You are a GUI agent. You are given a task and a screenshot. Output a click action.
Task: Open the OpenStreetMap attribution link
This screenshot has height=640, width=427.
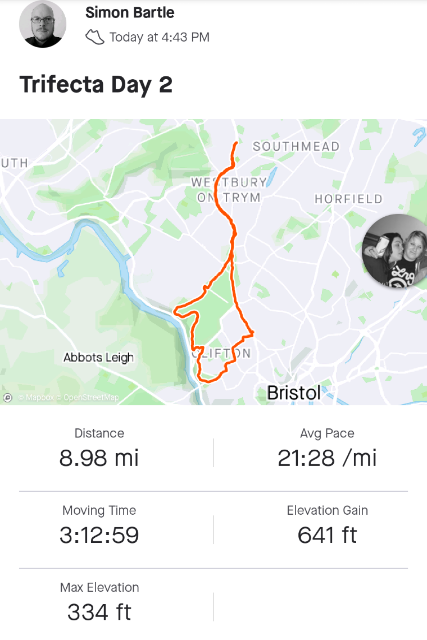click(89, 397)
